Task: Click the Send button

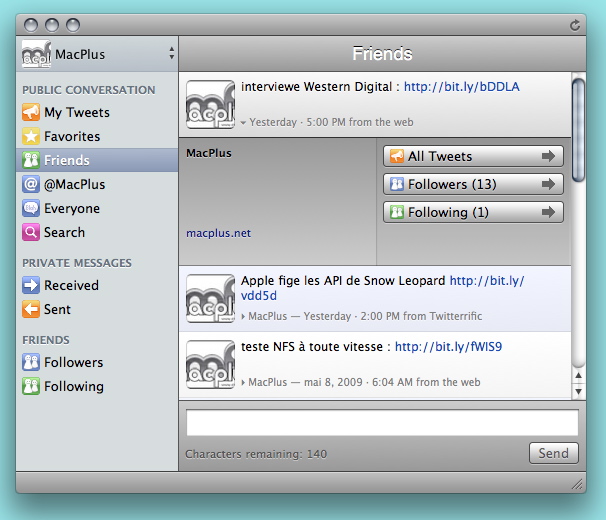Action: point(553,453)
